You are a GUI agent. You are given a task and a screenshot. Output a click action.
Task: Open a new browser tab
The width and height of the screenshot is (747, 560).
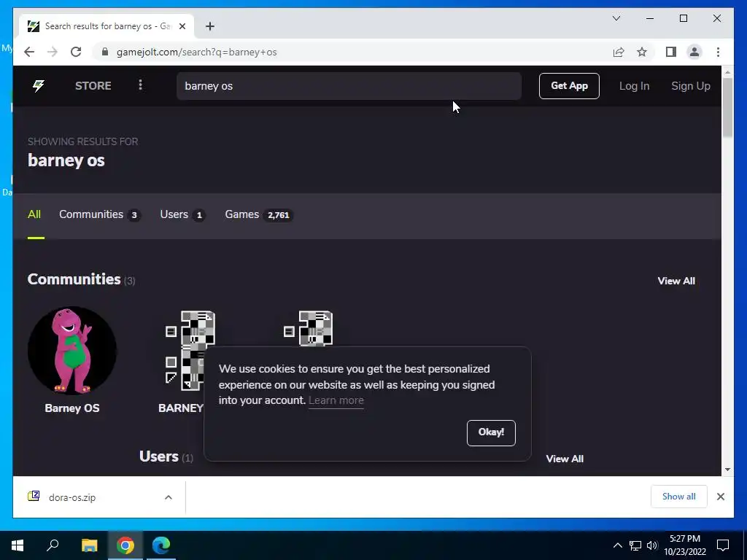tap(209, 26)
